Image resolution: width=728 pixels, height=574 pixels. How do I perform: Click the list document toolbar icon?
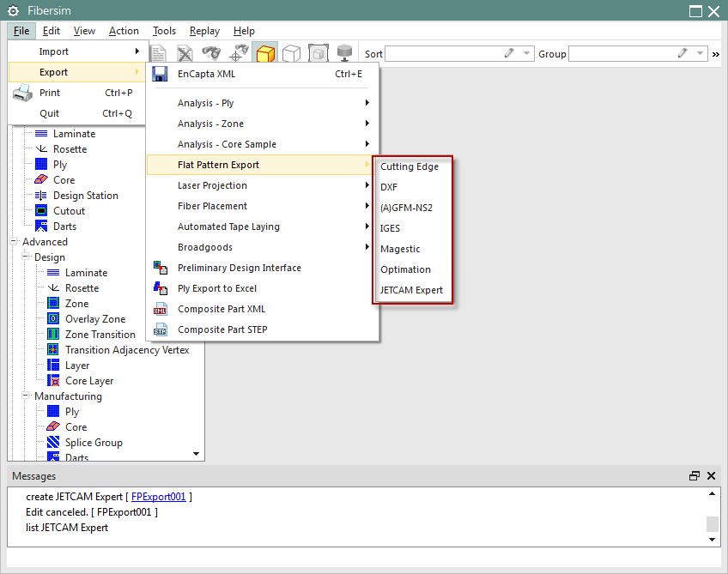click(158, 52)
